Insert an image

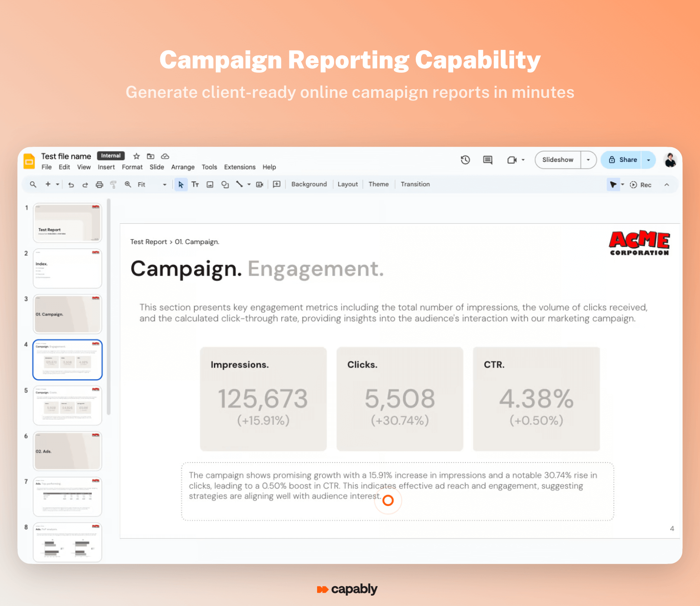[210, 185]
